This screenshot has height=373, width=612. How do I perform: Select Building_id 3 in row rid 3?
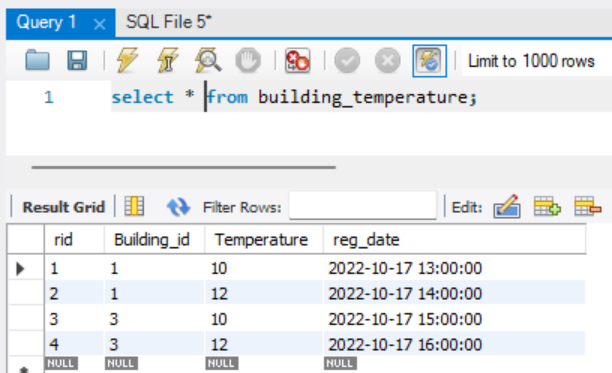(x=155, y=319)
